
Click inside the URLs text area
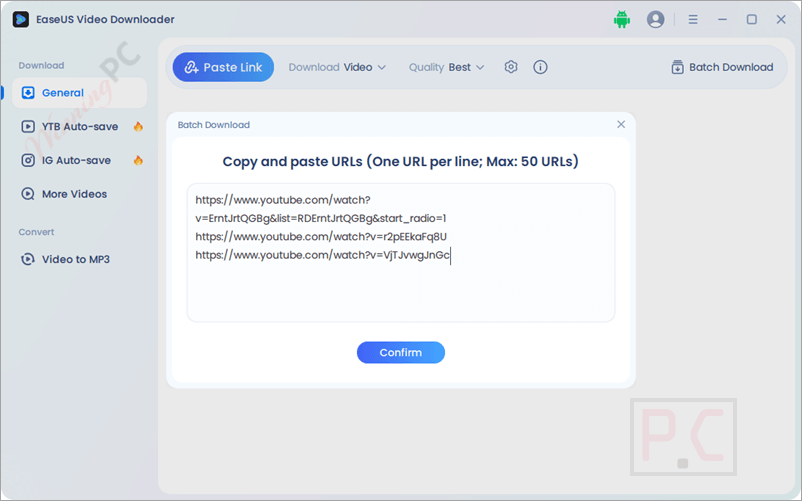click(x=400, y=253)
